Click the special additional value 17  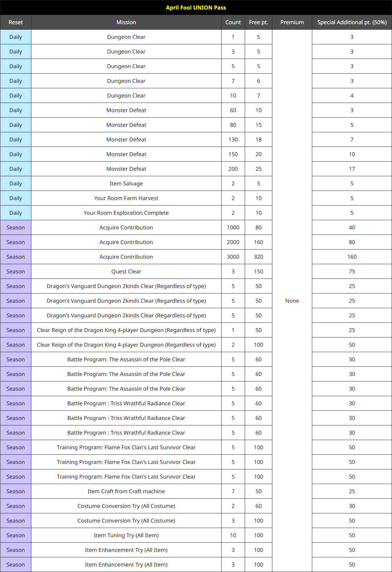(x=352, y=169)
